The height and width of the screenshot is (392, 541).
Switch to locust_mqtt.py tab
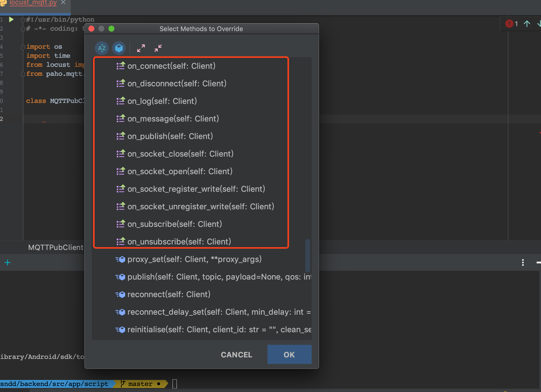(x=33, y=3)
